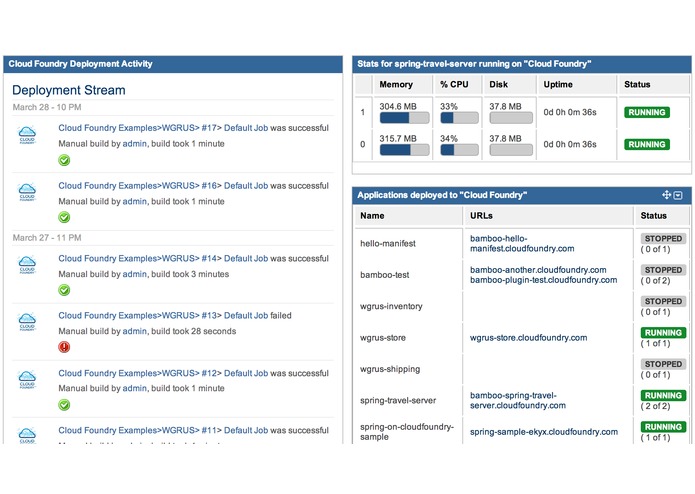The height and width of the screenshot is (494, 695).
Task: Click 304.6 MB memory value
Action: (398, 106)
